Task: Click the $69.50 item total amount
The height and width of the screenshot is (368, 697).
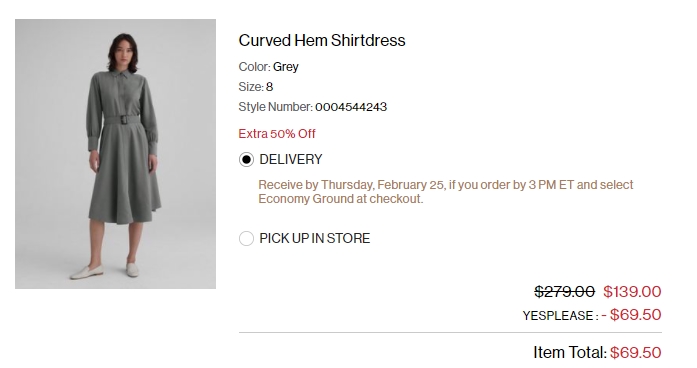Action: [636, 352]
